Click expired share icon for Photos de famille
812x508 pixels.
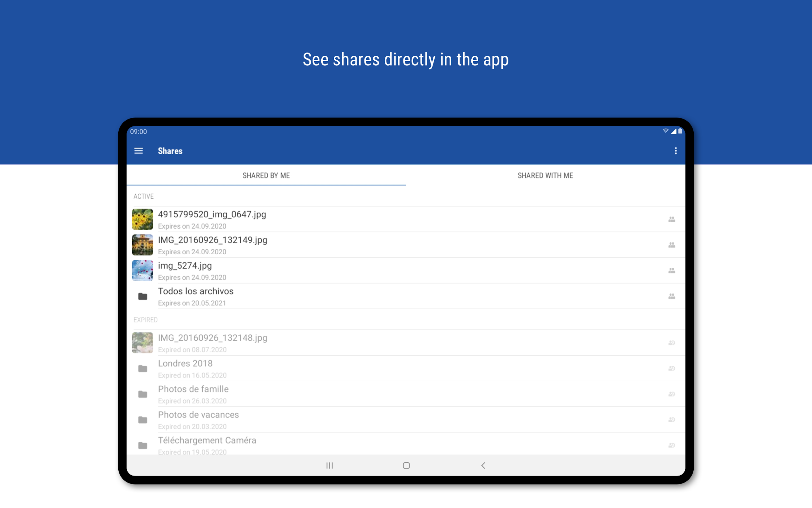pyautogui.click(x=671, y=394)
